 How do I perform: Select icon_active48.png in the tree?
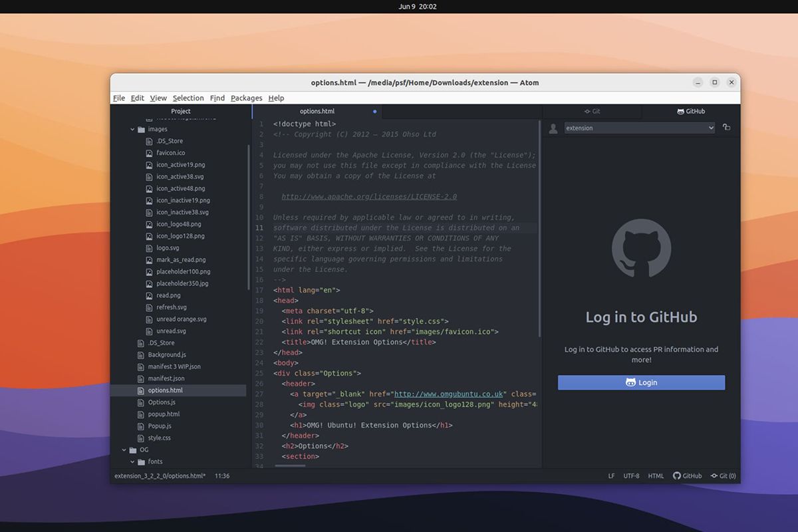[181, 189]
